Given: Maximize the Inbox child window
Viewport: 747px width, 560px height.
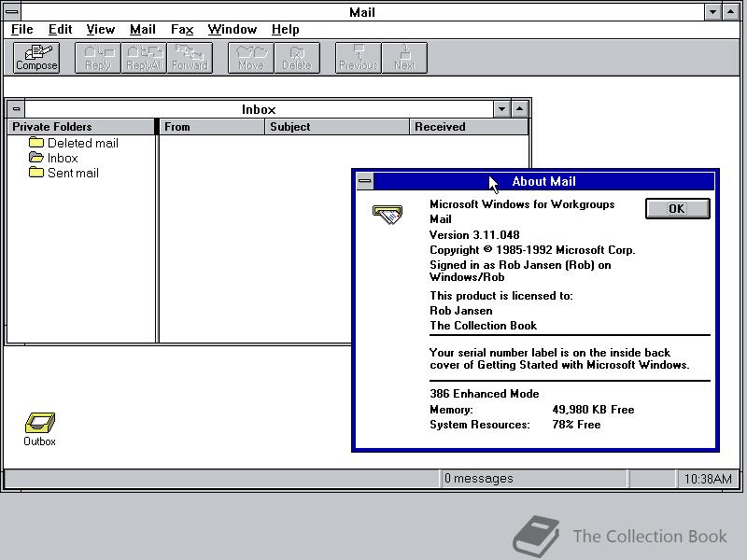Looking at the screenshot, I should (x=519, y=109).
